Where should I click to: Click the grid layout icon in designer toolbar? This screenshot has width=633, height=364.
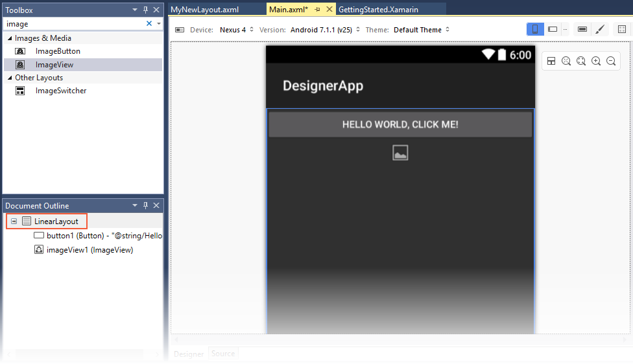pyautogui.click(x=622, y=29)
